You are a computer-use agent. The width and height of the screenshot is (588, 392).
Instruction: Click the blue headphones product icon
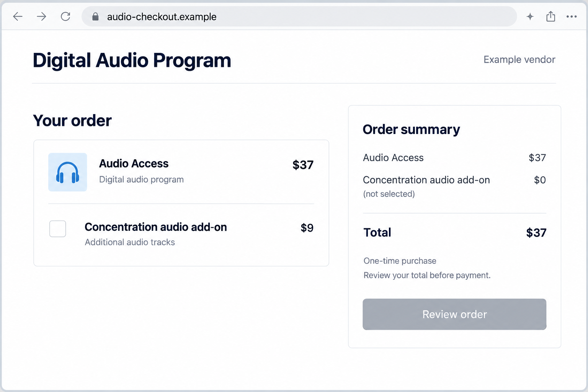point(67,172)
